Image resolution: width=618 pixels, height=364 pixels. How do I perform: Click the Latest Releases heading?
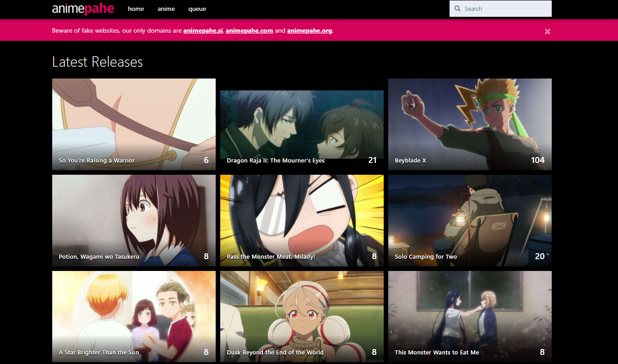[98, 62]
